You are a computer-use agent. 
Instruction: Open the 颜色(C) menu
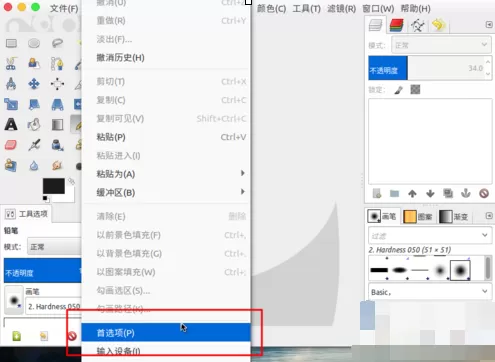click(x=271, y=8)
